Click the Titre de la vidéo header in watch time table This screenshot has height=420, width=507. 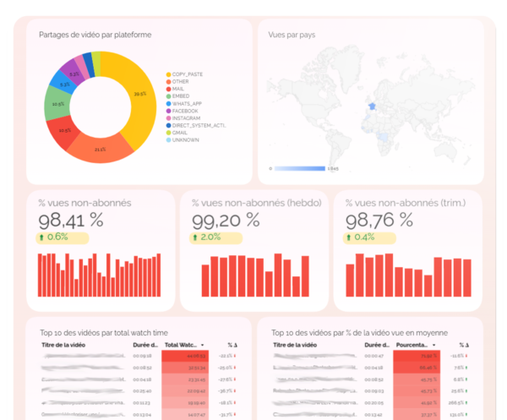(63, 345)
